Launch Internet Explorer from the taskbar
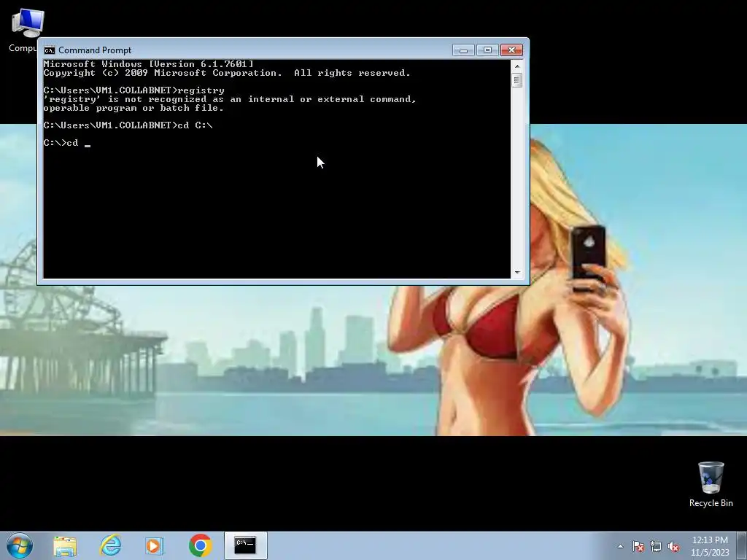Viewport: 747px width, 560px height. pyautogui.click(x=110, y=545)
